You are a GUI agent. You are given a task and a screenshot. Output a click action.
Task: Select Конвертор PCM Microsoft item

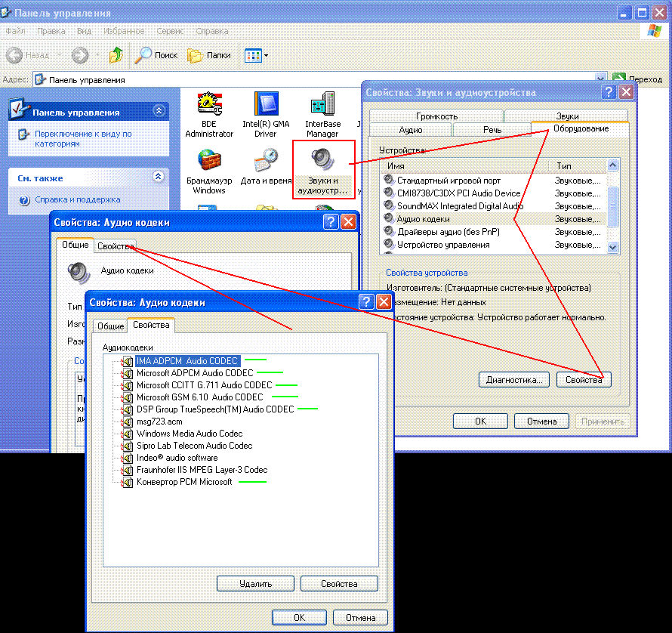[x=184, y=482]
